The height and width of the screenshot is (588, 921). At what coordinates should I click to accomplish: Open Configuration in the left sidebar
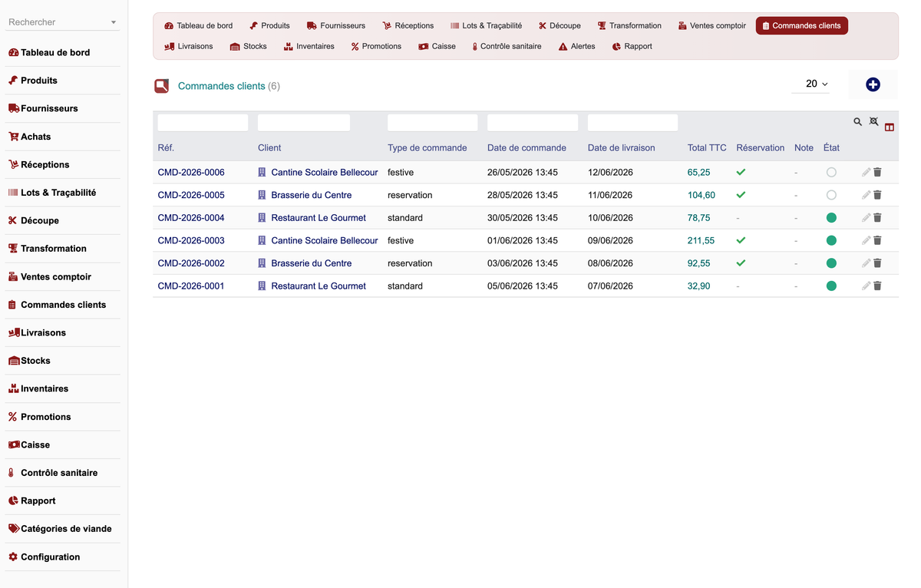click(x=50, y=557)
